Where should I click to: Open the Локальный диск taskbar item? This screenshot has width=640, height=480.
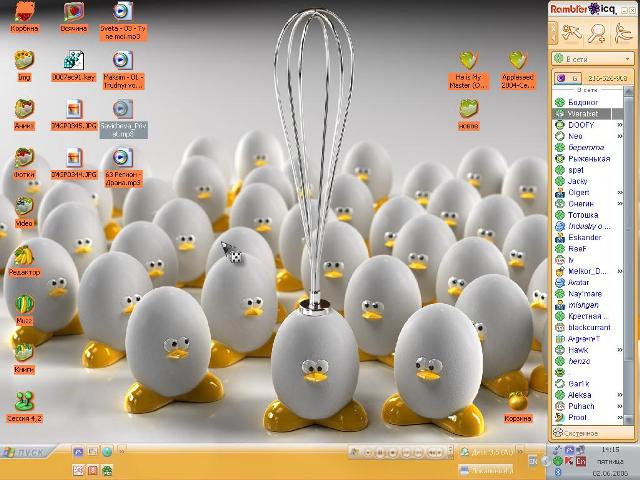coord(486,470)
